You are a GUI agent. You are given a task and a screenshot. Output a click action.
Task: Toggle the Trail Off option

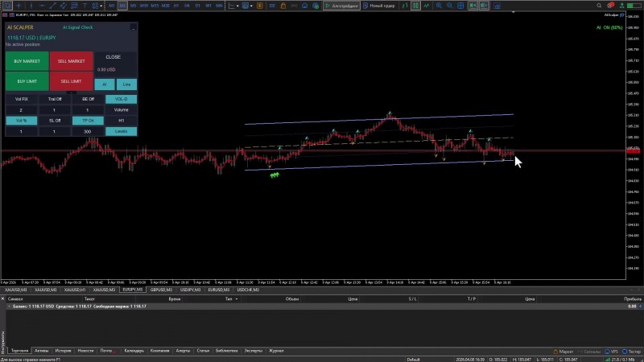[55, 99]
